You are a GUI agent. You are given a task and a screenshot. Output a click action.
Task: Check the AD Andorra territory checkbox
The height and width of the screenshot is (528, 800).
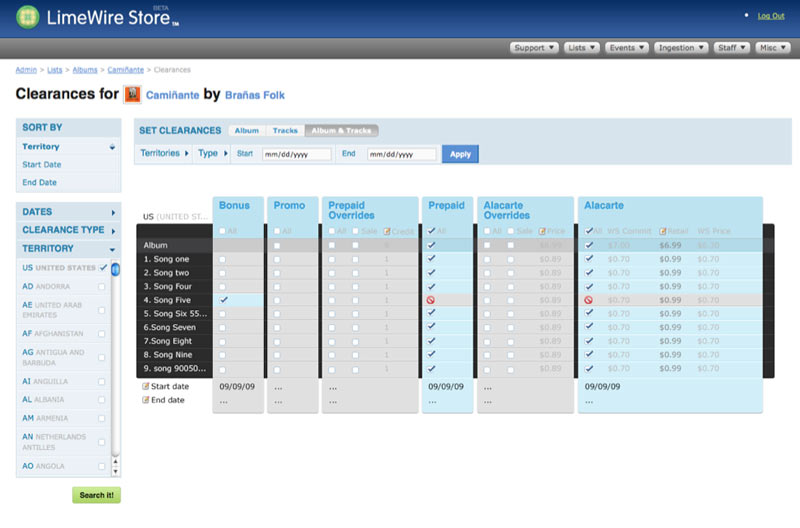click(102, 285)
